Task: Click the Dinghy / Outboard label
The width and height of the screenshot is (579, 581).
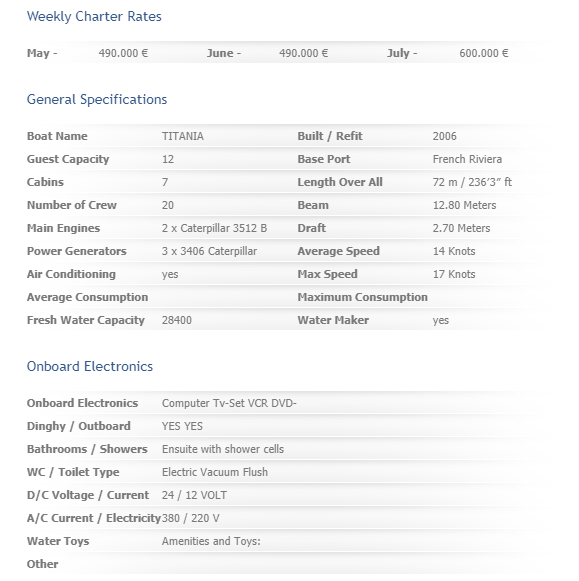Action: coord(79,426)
